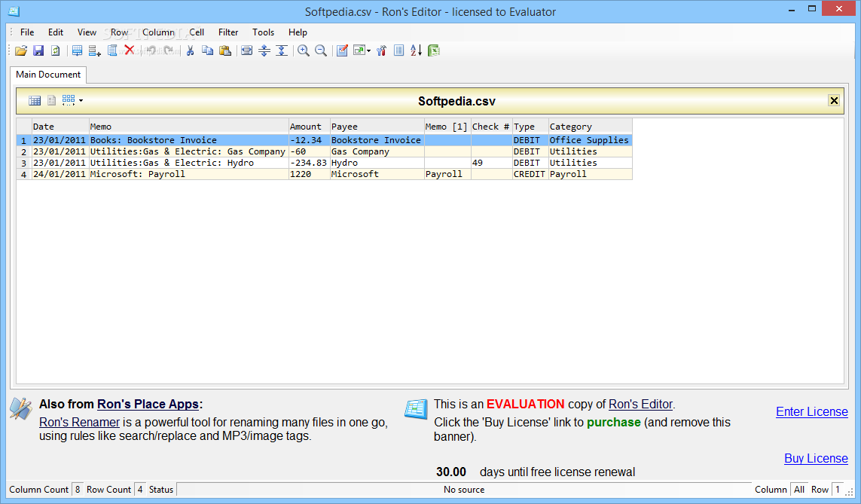Open the Filter menu

pos(228,32)
